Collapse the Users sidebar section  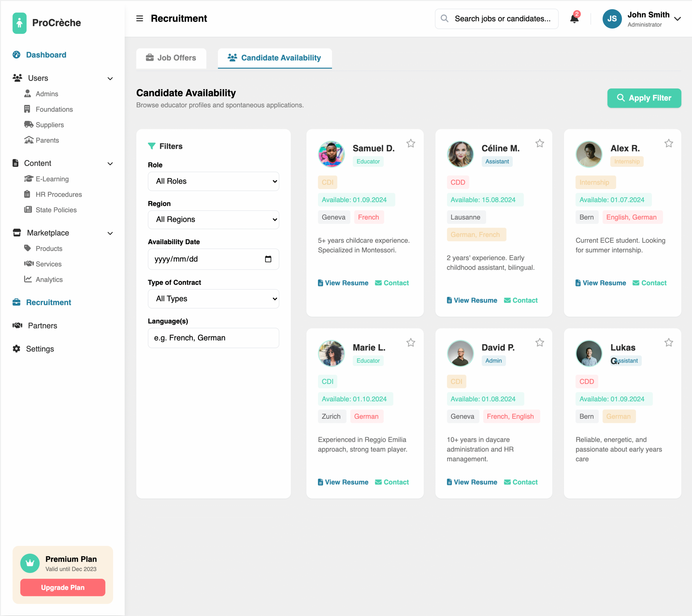110,79
